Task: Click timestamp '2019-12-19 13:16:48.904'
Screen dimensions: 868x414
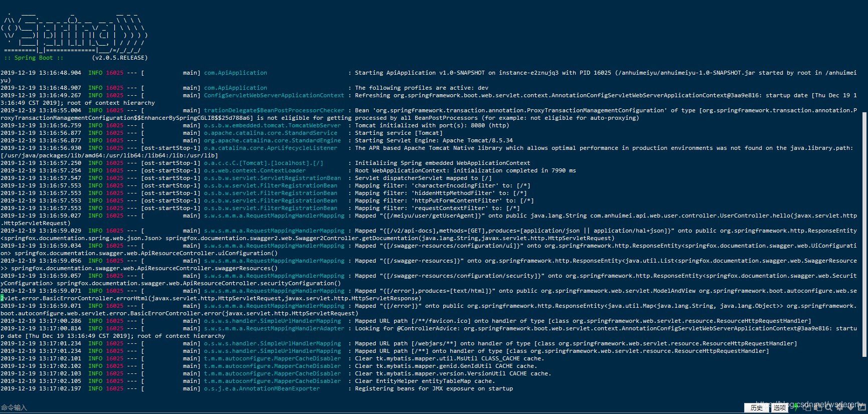Action: pos(41,73)
